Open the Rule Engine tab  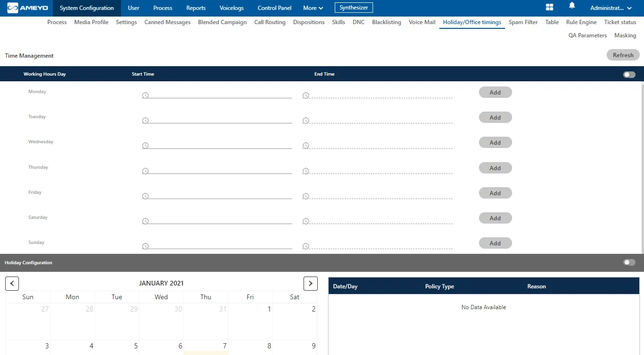click(x=582, y=22)
